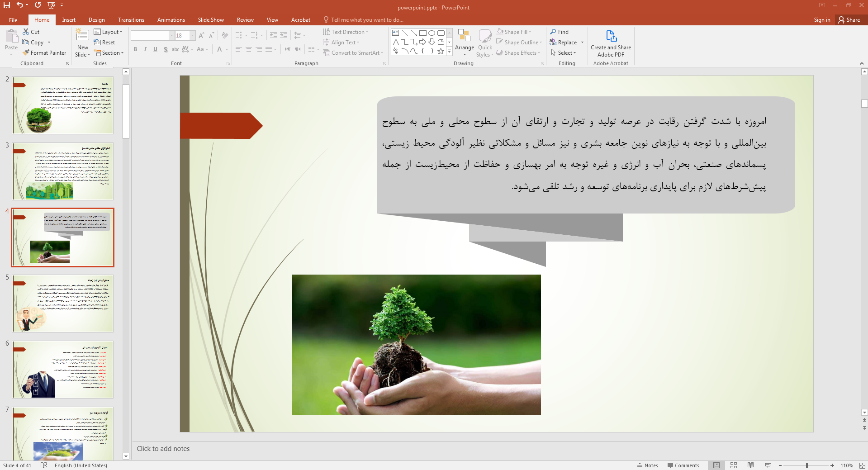This screenshot has height=470, width=868.
Task: Click Sign in link
Action: [822, 20]
